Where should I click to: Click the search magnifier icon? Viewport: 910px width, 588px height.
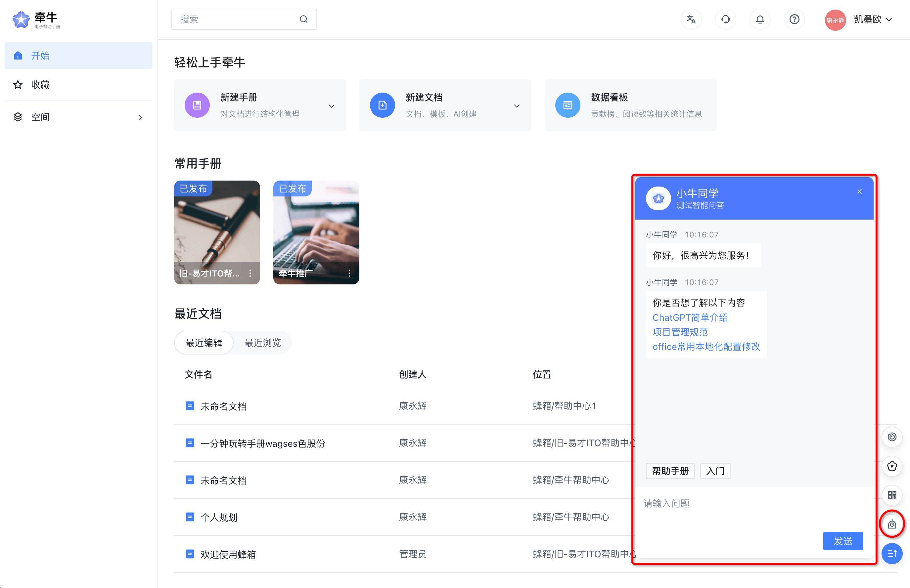(303, 19)
